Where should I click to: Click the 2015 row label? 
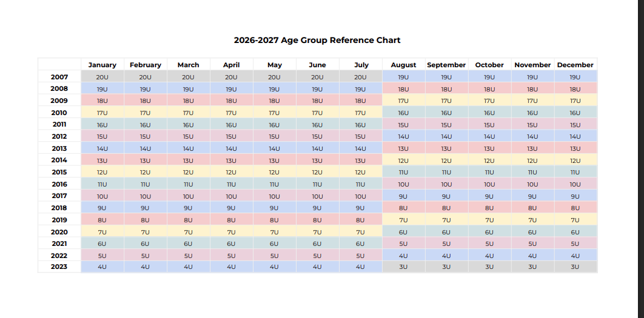pyautogui.click(x=59, y=172)
